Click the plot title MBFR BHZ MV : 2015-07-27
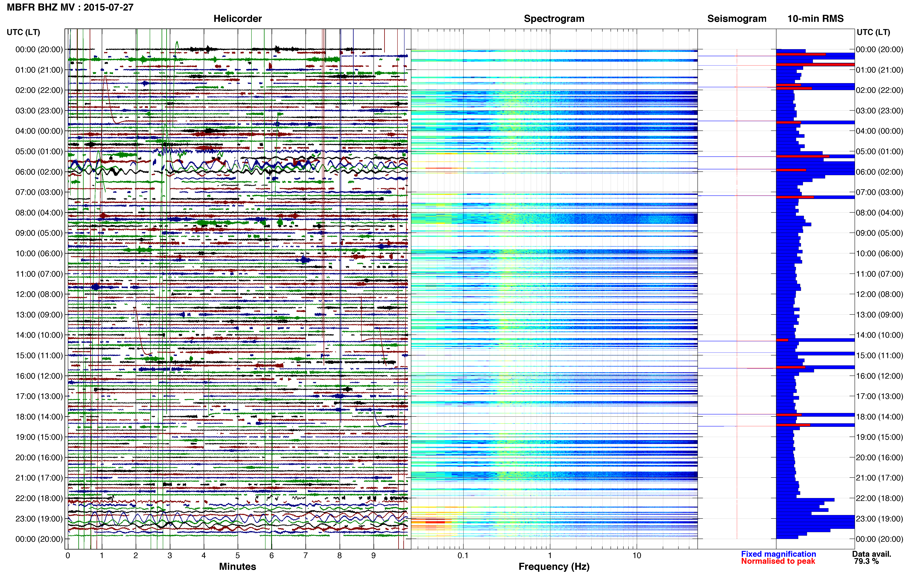This screenshot has height=578, width=924. [70, 7]
